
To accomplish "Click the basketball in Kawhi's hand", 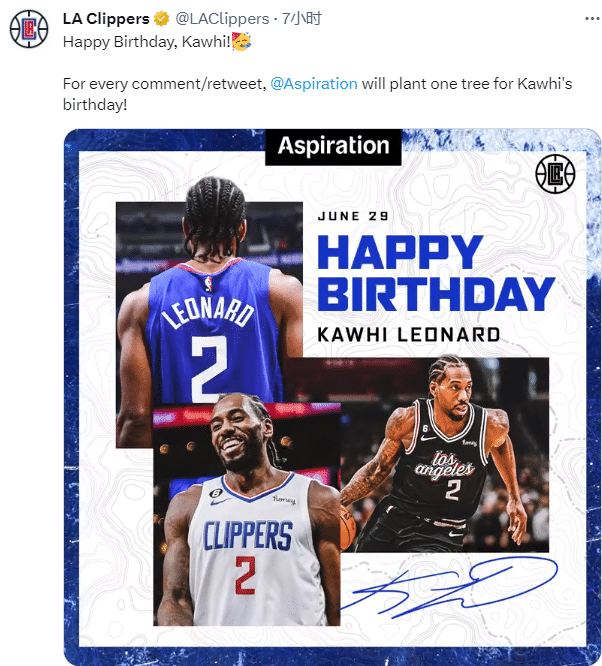I will coord(348,529).
